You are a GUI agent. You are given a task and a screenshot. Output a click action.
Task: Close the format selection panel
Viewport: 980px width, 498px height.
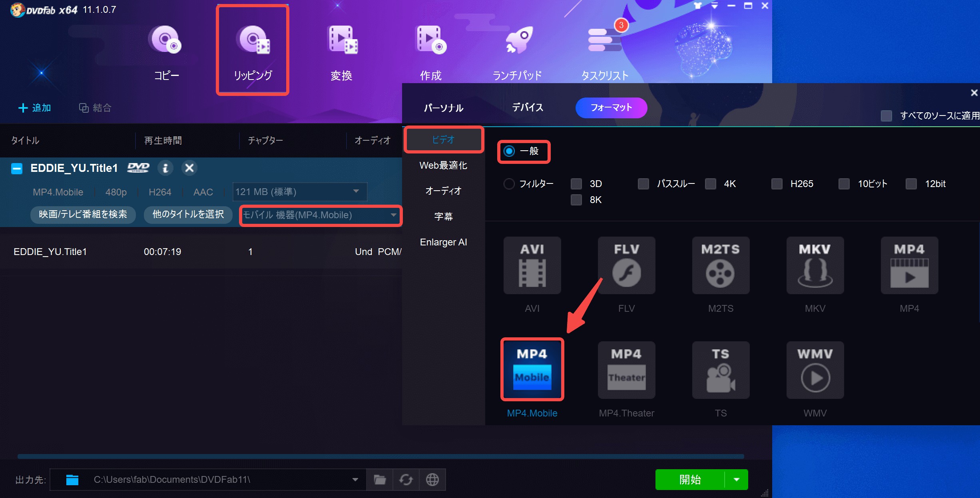(974, 93)
